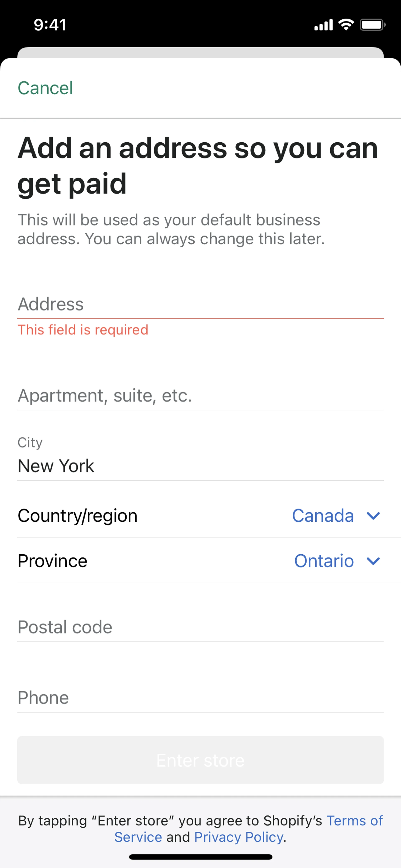Click the Address input field
Screen dimensions: 401x868
[x=200, y=304]
